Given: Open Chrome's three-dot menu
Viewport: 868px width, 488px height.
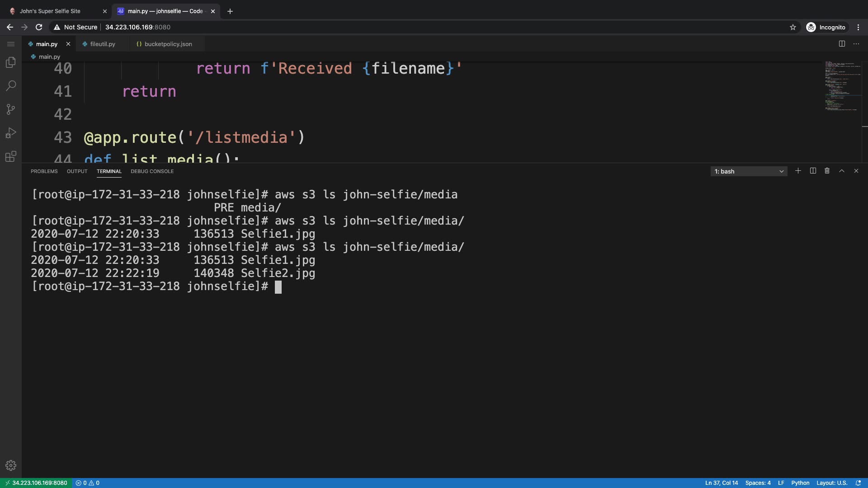Looking at the screenshot, I should click(x=858, y=27).
